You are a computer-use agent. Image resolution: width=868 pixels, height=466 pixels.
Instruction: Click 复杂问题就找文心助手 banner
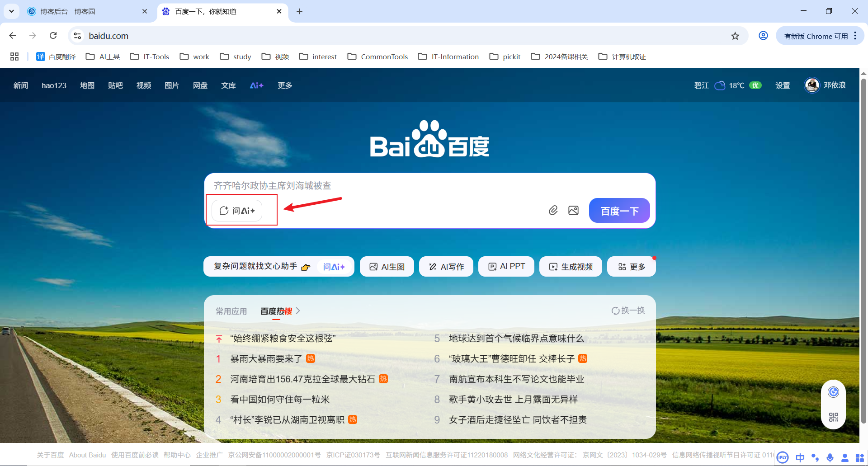tap(279, 267)
